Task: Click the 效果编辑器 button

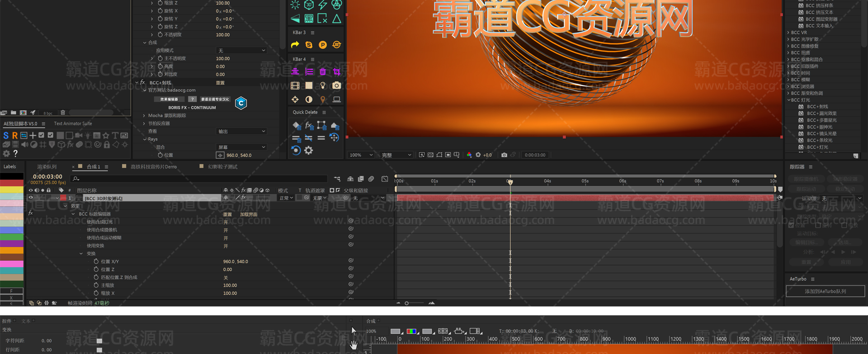Action: pos(169,99)
